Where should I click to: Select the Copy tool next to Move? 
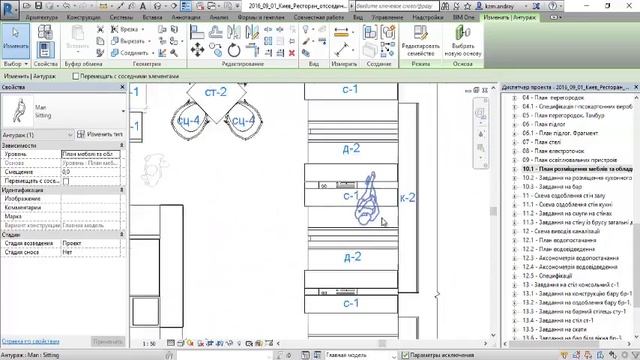[x=216, y=50]
